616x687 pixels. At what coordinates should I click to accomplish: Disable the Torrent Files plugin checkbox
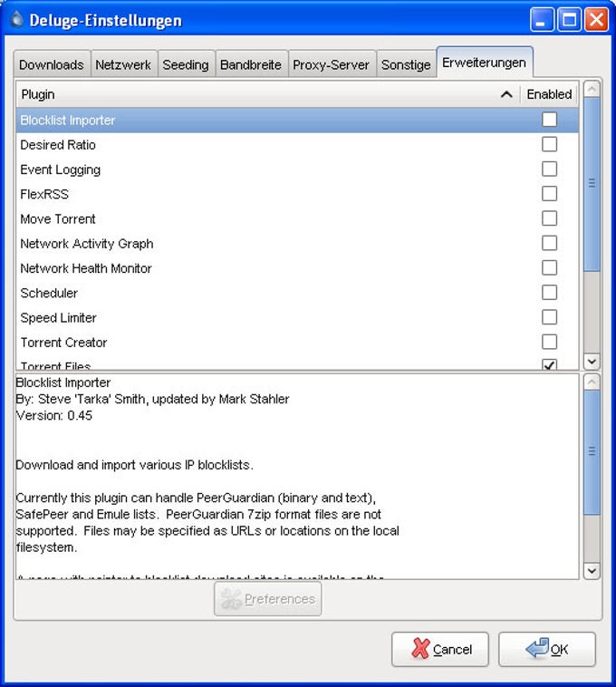point(550,364)
